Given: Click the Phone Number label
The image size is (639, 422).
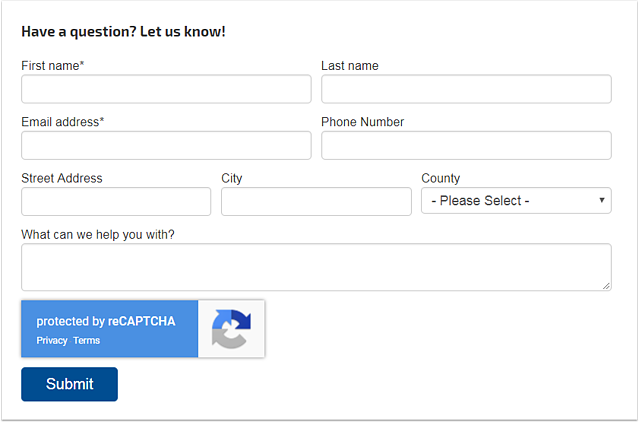Looking at the screenshot, I should (x=363, y=122).
